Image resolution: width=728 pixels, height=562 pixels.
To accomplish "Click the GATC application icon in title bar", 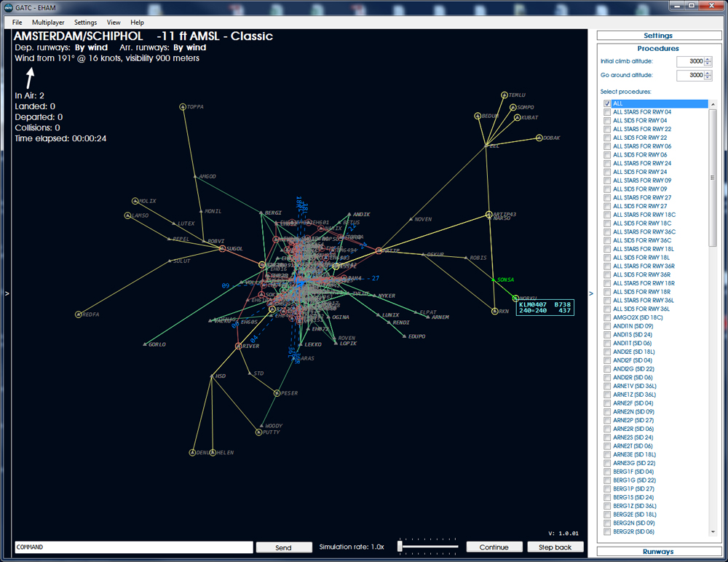I will [x=8, y=7].
